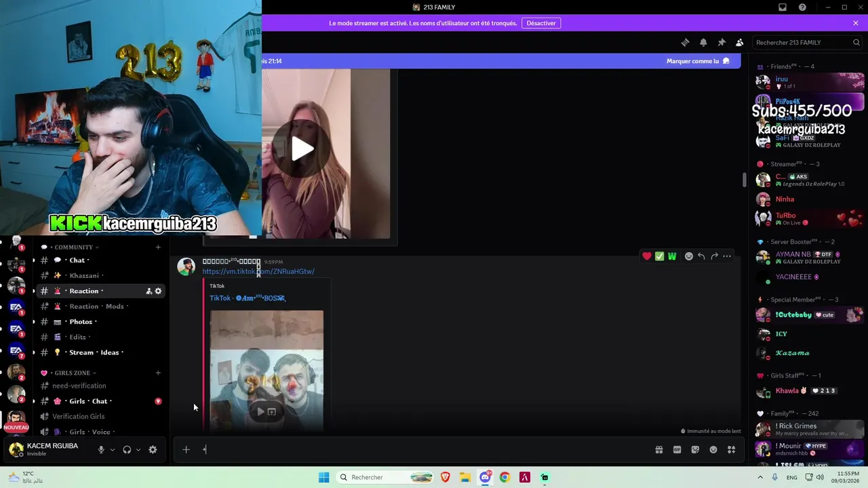Play the embedded video of the woman
The image size is (868, 488).
(x=302, y=149)
